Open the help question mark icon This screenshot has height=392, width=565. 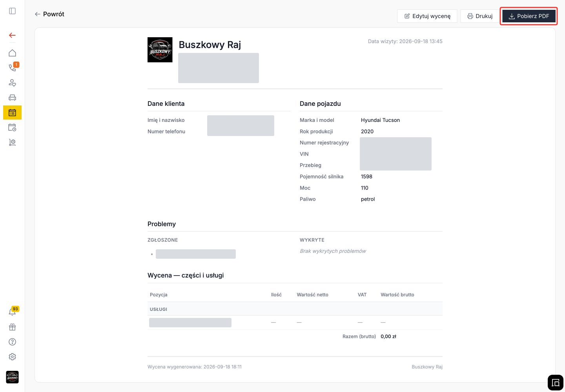[12, 342]
